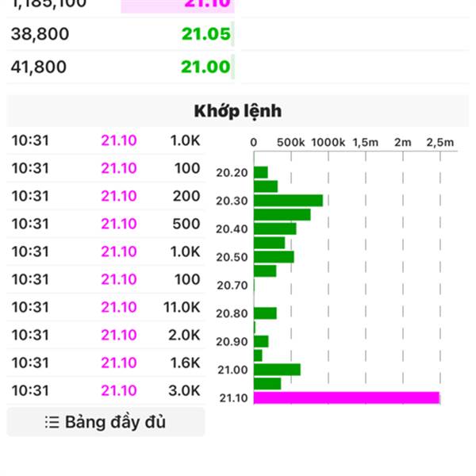The height and width of the screenshot is (476, 476).
Task: Choose the matched trade with 2.0K volume
Action: coord(106,335)
